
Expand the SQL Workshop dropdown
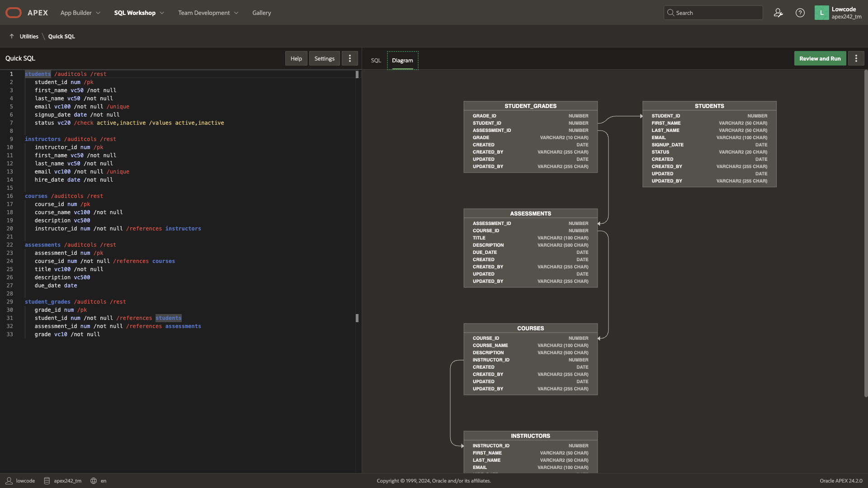(x=139, y=13)
